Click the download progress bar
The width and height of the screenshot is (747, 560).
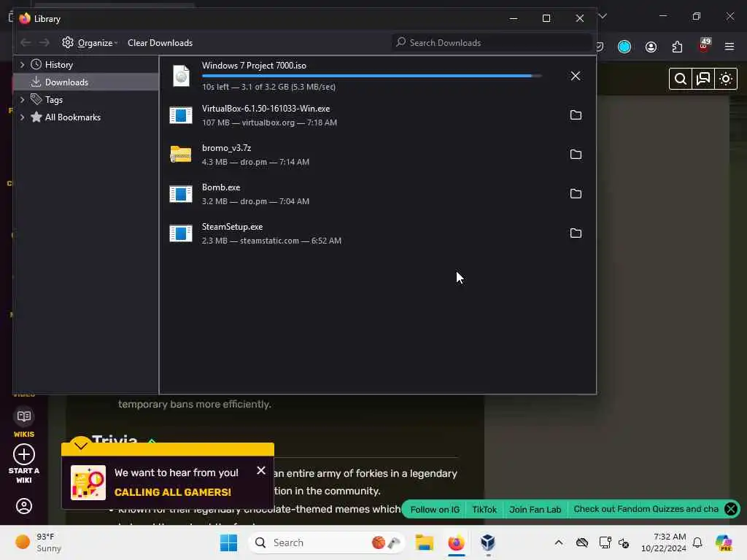point(371,76)
